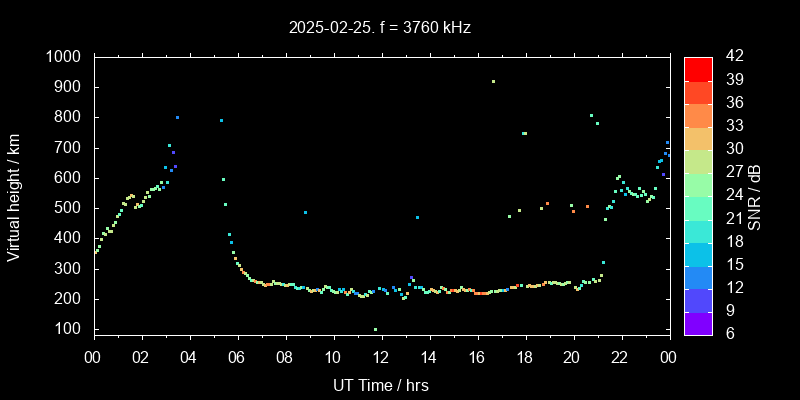Select the lone green point at 100 km

[x=375, y=329]
